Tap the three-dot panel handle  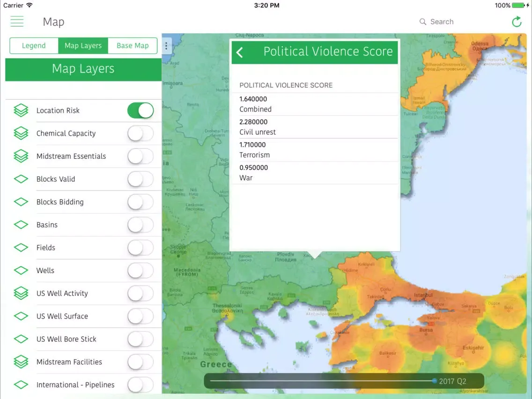[166, 46]
